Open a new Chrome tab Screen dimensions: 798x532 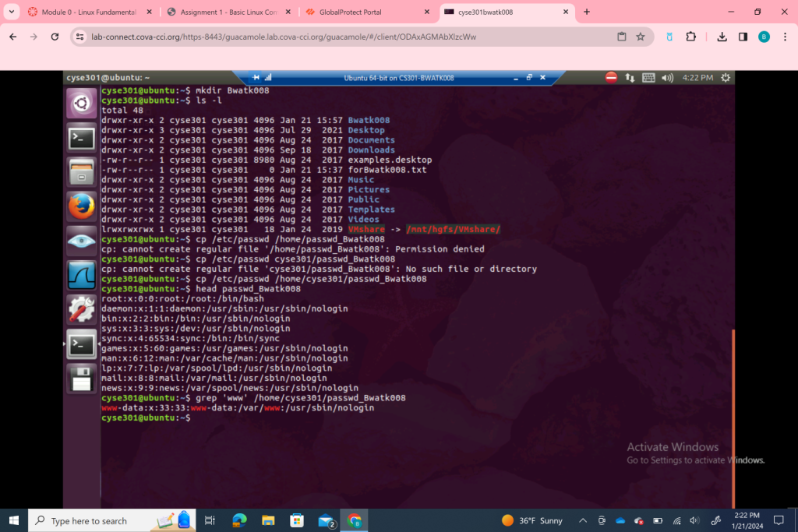[587, 12]
